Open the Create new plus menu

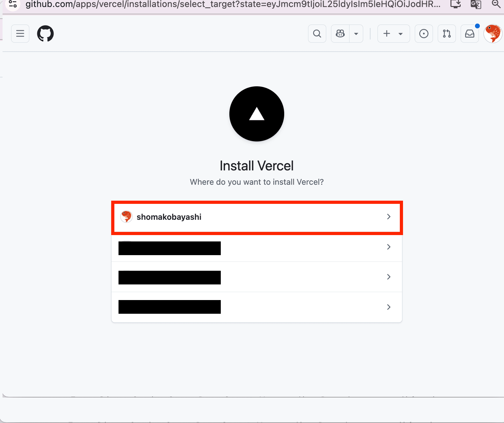click(x=393, y=33)
